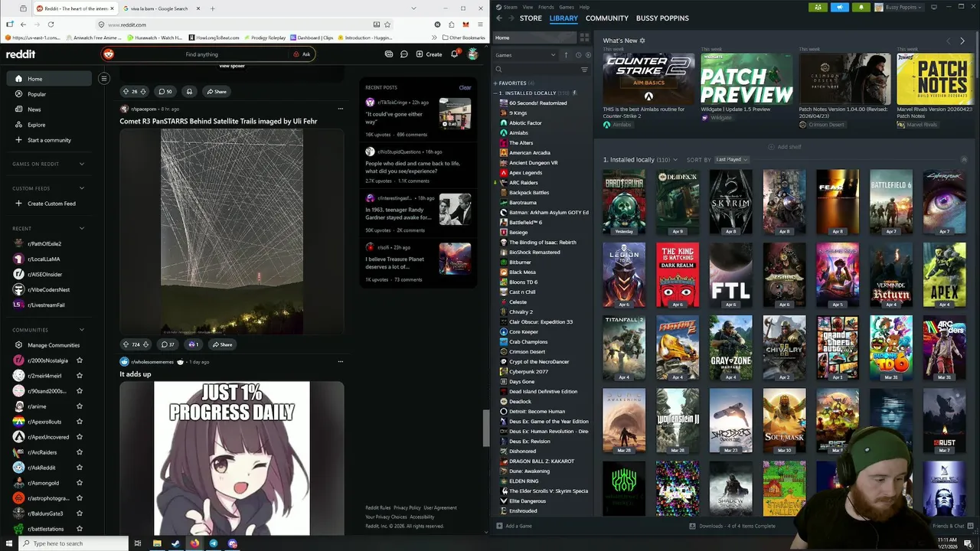The height and width of the screenshot is (551, 980).
Task: Click Reddit page vertical scrollbar thumb
Action: pos(485,429)
